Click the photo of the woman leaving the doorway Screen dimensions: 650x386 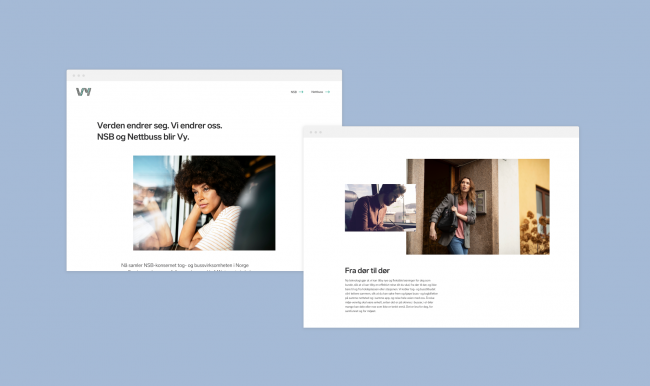click(x=478, y=206)
